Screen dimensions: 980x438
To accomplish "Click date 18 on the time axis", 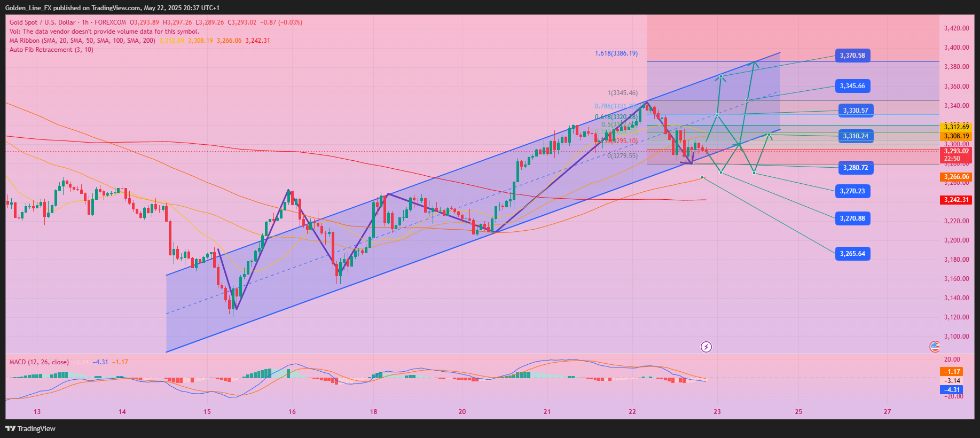I will [x=374, y=412].
